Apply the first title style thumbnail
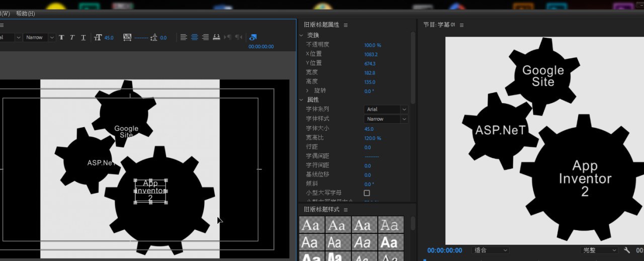 click(x=312, y=225)
